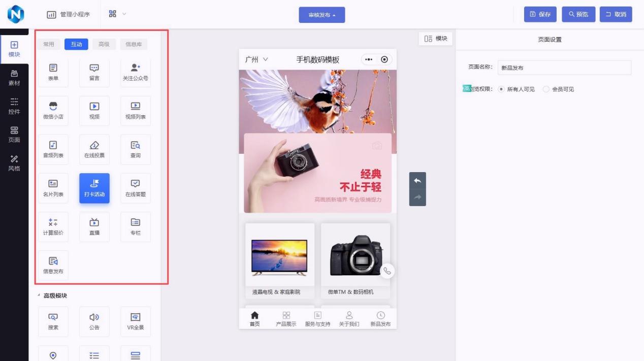
Task: Select 所有人可见 radio option
Action: pos(501,89)
